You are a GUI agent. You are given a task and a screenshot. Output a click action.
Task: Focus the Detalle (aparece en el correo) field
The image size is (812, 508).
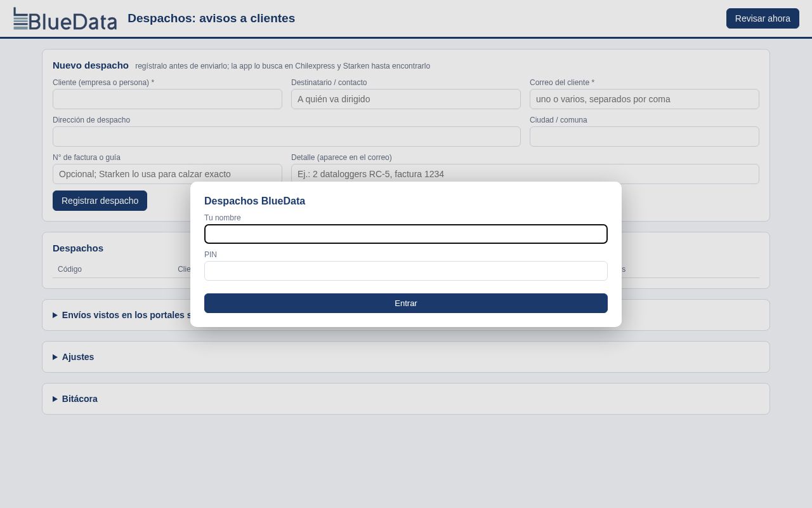pyautogui.click(x=525, y=174)
